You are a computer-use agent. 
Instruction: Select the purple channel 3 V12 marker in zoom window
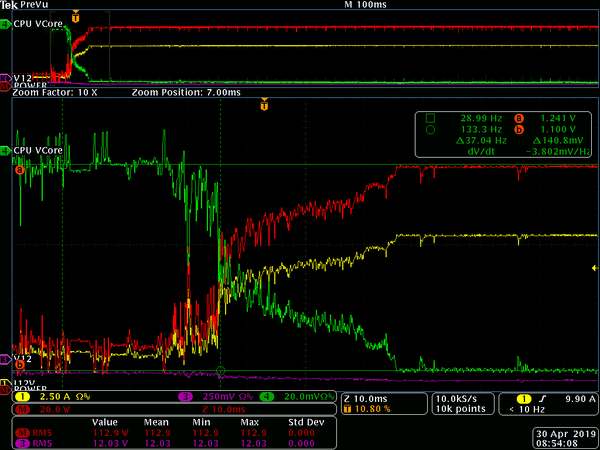(5, 359)
